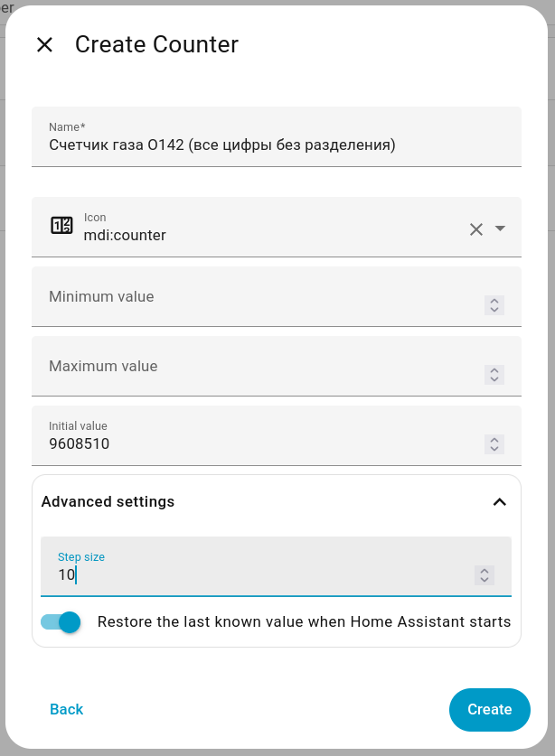This screenshot has width=555, height=756.
Task: Collapse the Advanced settings chevron
Action: tap(499, 502)
